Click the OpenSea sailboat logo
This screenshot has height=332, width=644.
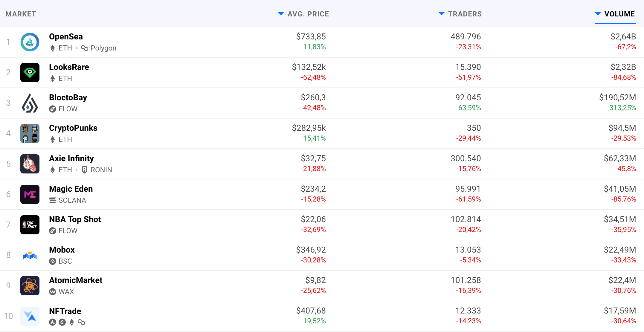pyautogui.click(x=30, y=42)
